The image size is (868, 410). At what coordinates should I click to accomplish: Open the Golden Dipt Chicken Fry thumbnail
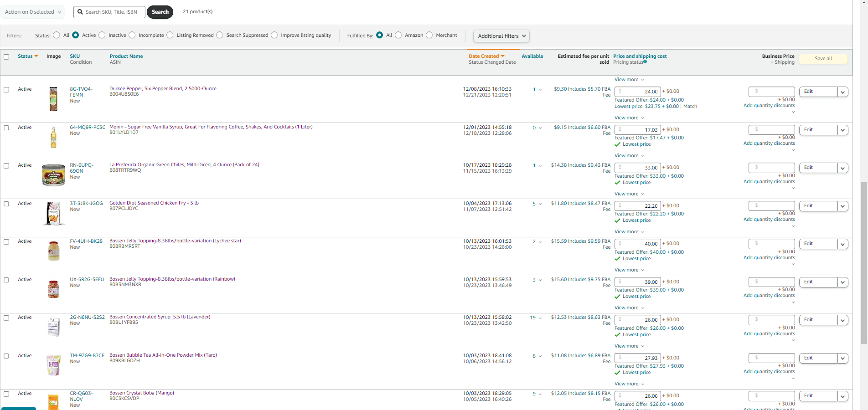(54, 213)
